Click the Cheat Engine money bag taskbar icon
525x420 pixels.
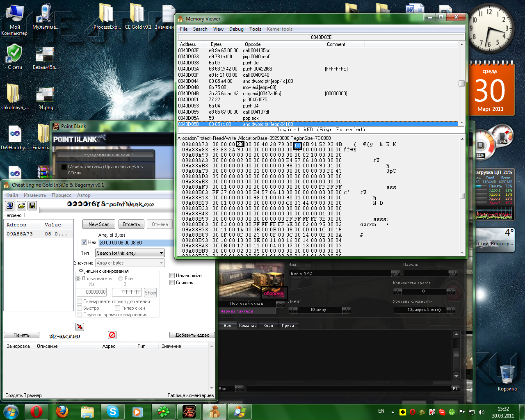(x=215, y=411)
